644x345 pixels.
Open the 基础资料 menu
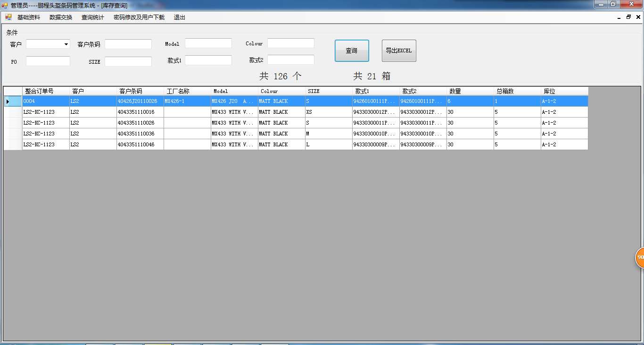29,17
